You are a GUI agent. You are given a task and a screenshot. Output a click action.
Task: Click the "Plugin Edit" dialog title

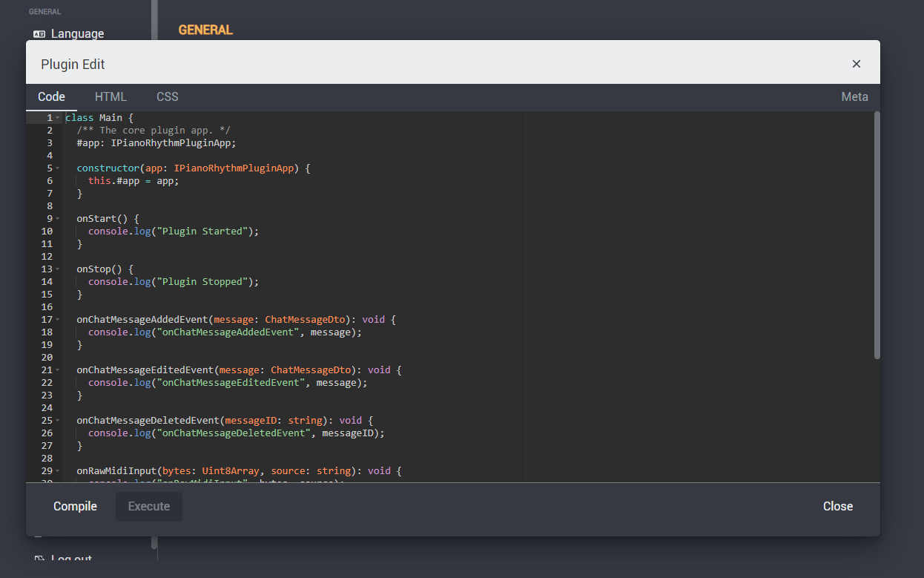pos(73,65)
